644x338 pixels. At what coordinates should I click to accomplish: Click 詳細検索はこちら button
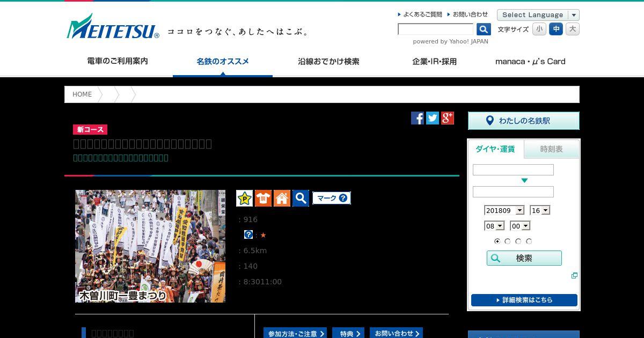coord(524,300)
